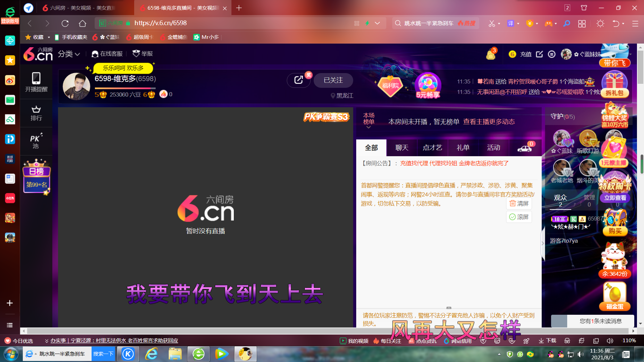The height and width of the screenshot is (362, 644).
Task: Expand the 本场榜单 chevron
Action: pyautogui.click(x=369, y=127)
